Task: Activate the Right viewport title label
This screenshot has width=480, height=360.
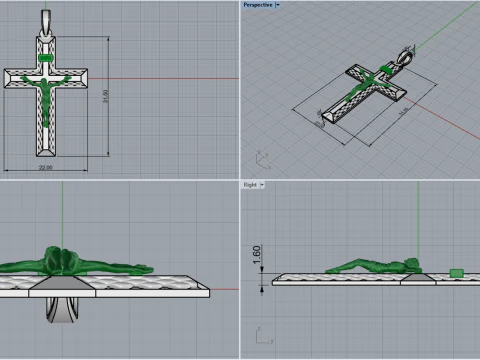Action: (250, 185)
